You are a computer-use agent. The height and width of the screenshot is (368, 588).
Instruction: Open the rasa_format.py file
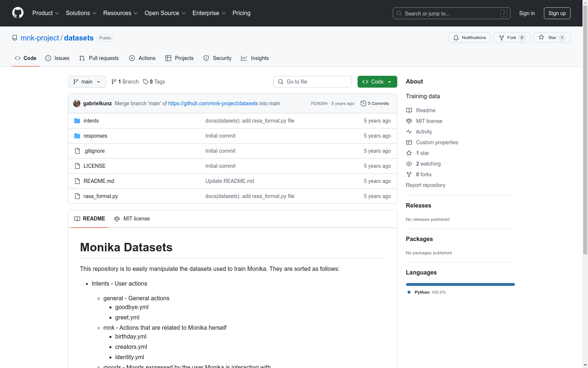click(101, 196)
